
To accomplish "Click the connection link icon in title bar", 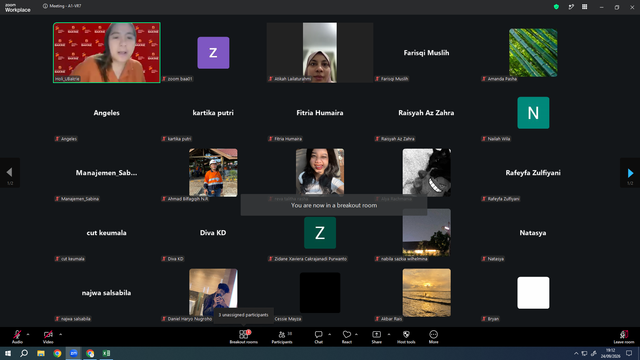I will pyautogui.click(x=571, y=7).
